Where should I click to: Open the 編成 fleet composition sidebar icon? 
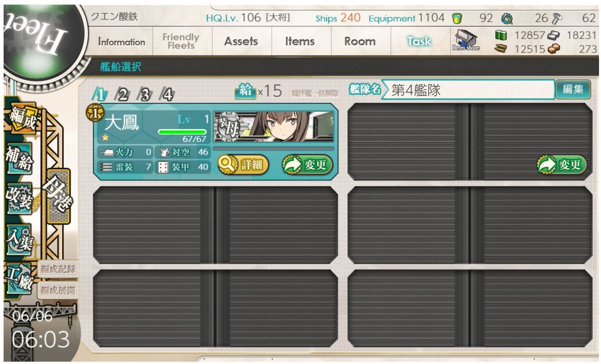pyautogui.click(x=22, y=118)
